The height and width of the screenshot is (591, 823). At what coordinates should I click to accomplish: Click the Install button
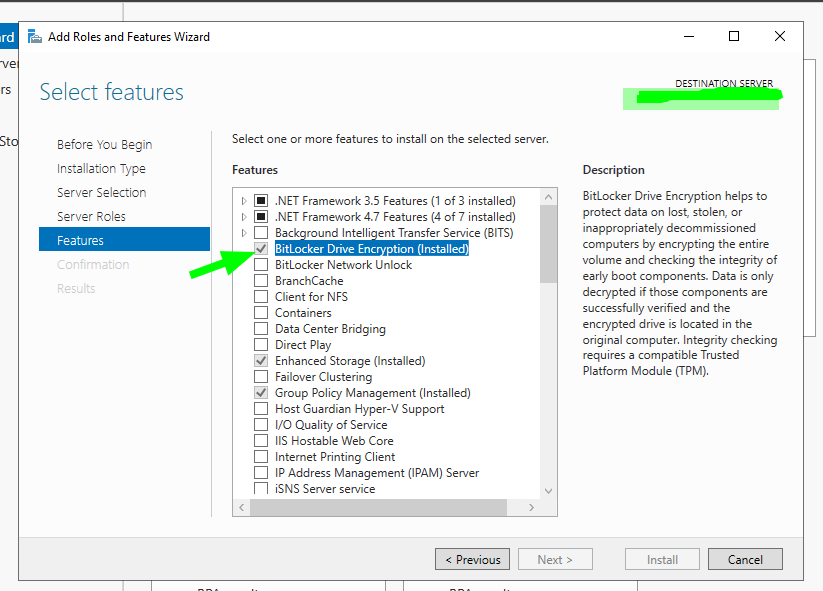tap(662, 560)
